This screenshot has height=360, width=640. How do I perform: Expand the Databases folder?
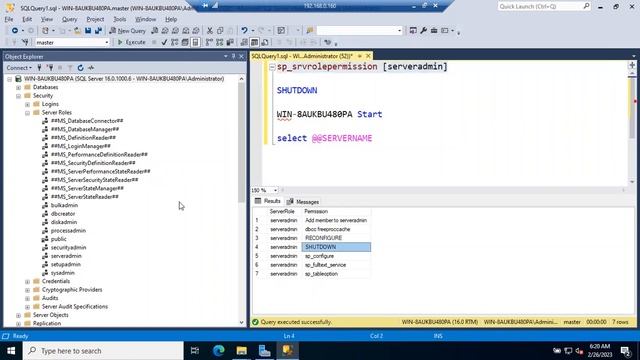(18, 87)
